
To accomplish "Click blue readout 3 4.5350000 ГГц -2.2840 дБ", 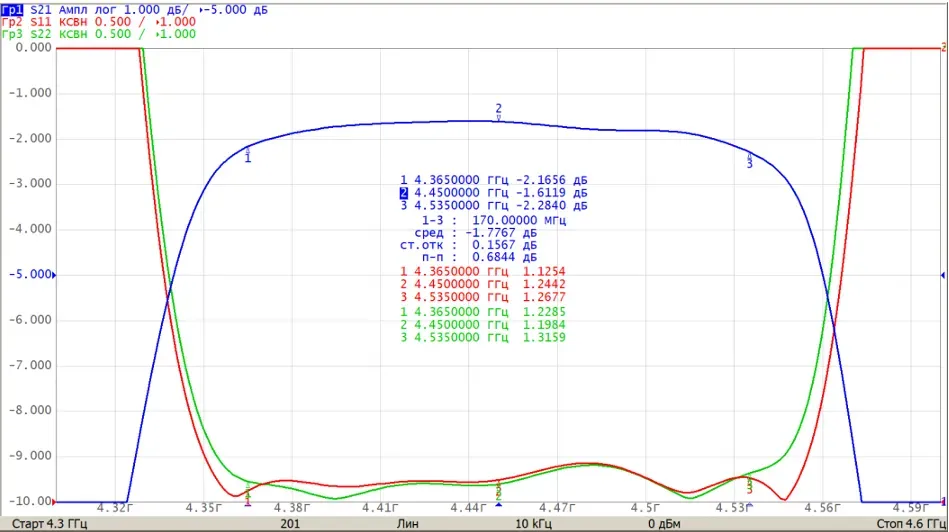I will (493, 206).
